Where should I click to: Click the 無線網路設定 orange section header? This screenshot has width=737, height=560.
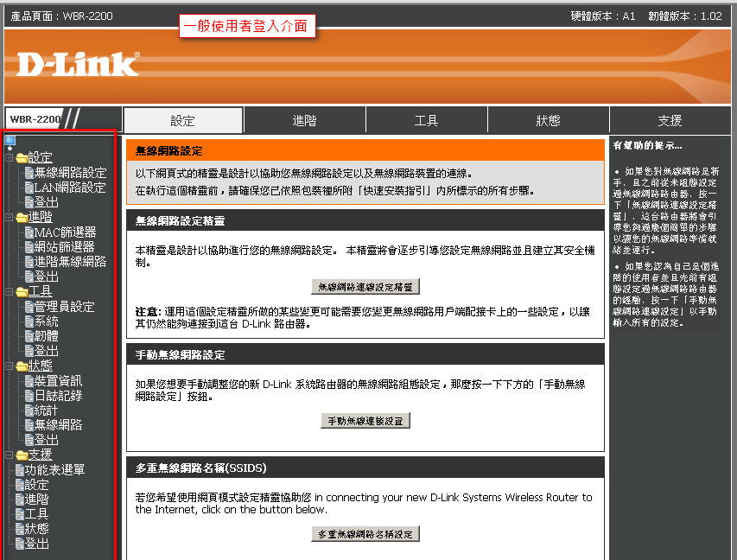point(365,151)
